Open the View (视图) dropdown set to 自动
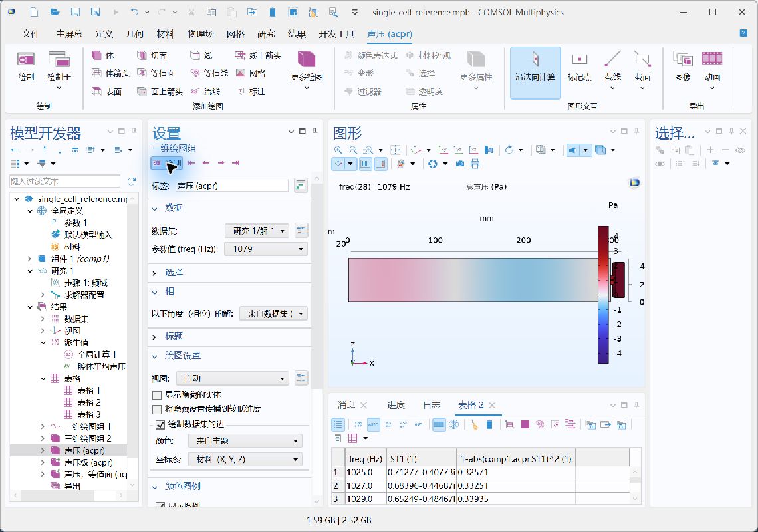Image resolution: width=758 pixels, height=532 pixels. pyautogui.click(x=232, y=378)
